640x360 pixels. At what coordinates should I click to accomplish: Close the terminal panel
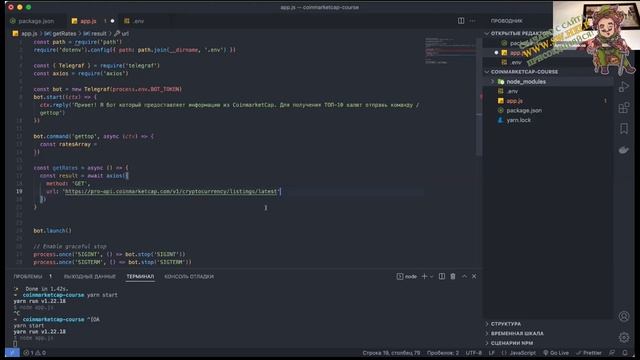click(474, 276)
